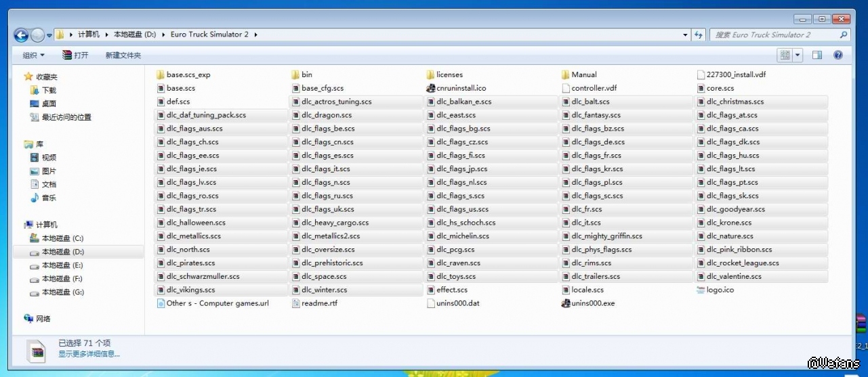Click 显示更多详细信息 link in details pane
This screenshot has width=868, height=377.
89,354
